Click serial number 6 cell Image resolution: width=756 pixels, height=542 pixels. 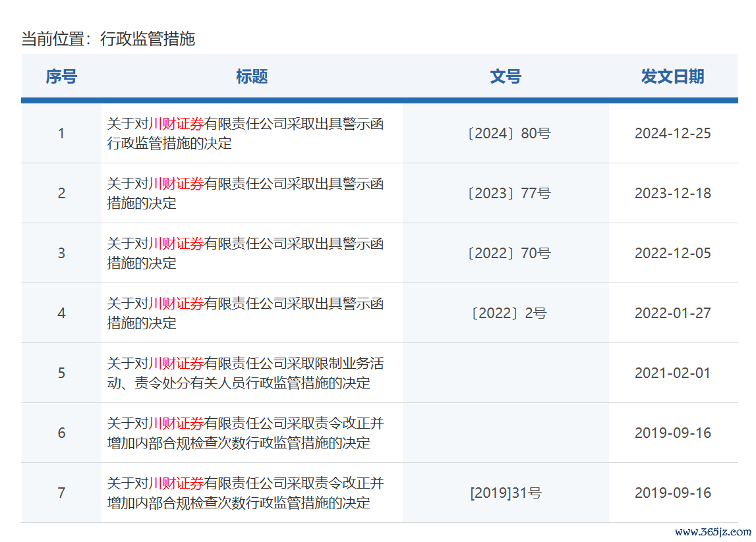[61, 433]
